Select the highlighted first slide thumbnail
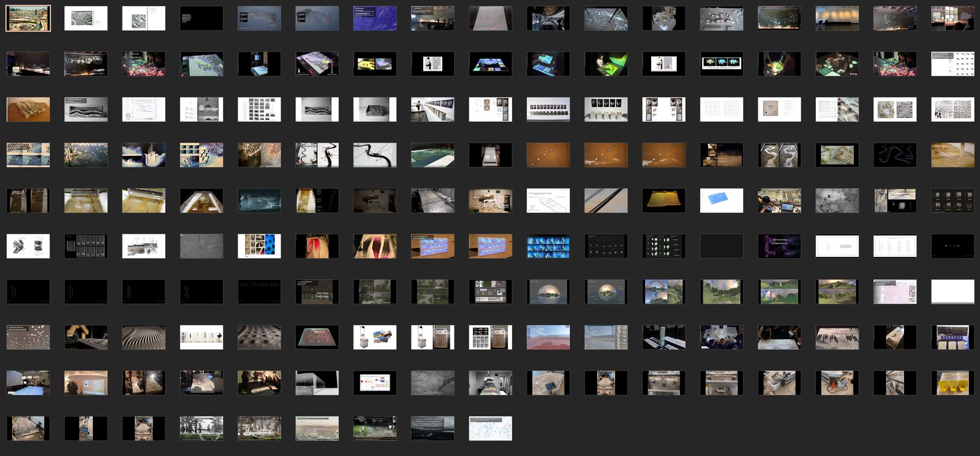Image resolution: width=980 pixels, height=456 pixels. click(x=28, y=18)
